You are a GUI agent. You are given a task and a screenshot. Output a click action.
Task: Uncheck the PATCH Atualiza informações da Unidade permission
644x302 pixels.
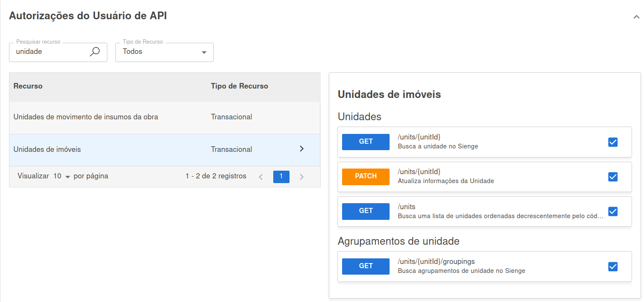pos(613,176)
